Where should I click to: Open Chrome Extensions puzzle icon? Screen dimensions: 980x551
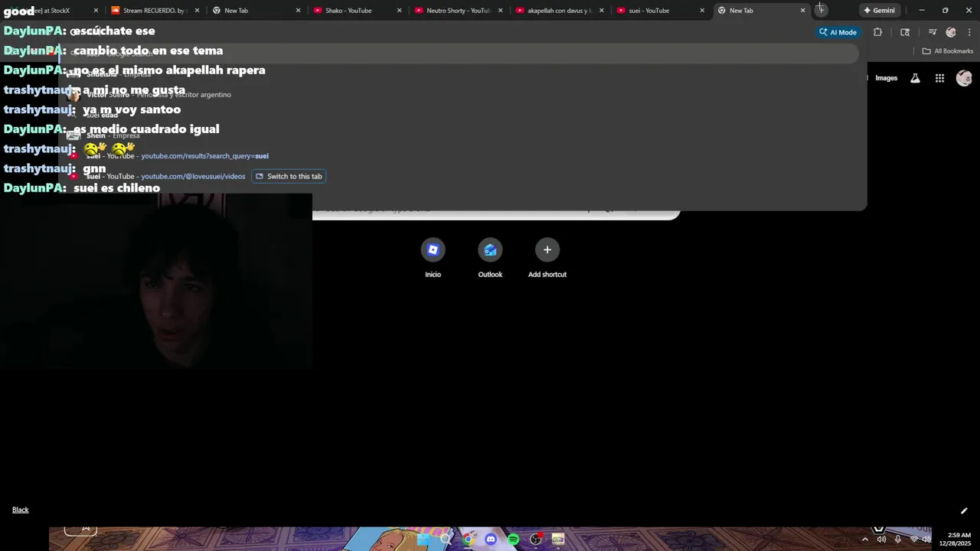coord(877,32)
